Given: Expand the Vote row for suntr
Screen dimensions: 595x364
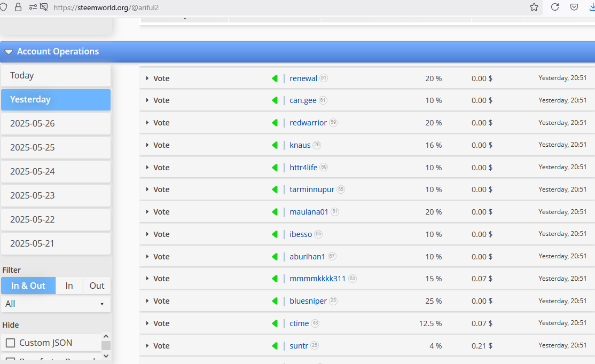Looking at the screenshot, I should pos(148,345).
